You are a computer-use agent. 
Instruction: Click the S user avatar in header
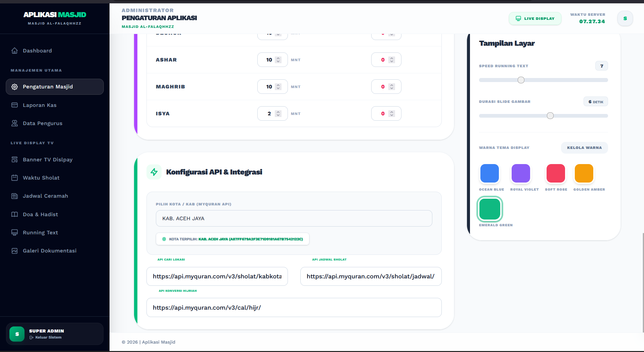tap(625, 18)
